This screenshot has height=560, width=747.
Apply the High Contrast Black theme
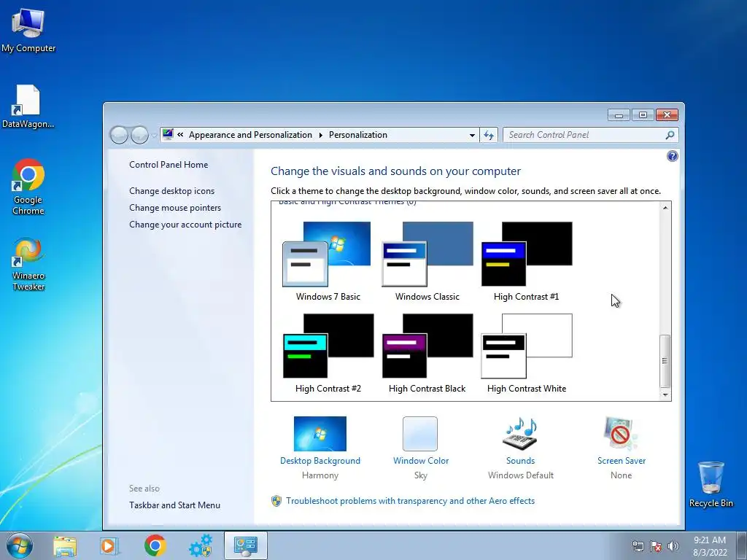tap(427, 354)
